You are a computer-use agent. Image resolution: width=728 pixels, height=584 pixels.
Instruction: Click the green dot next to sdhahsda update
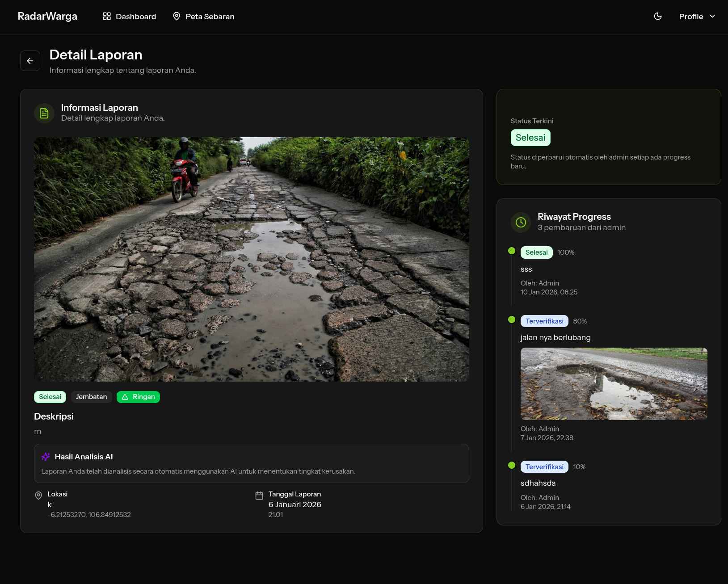512,465
